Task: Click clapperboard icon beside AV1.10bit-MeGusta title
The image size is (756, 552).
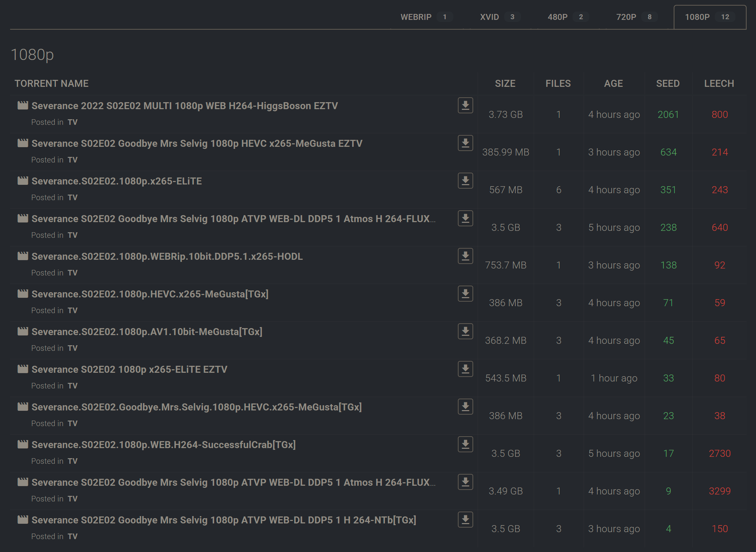Action: (23, 331)
